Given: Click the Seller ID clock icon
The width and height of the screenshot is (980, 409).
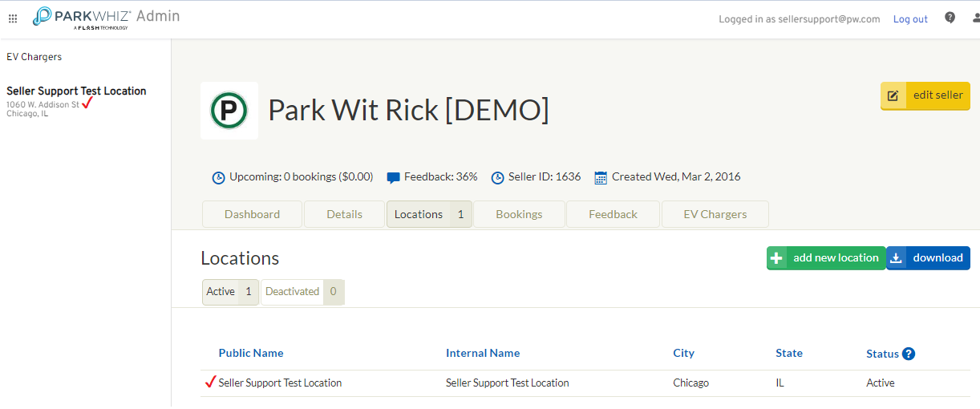Looking at the screenshot, I should click(x=497, y=177).
